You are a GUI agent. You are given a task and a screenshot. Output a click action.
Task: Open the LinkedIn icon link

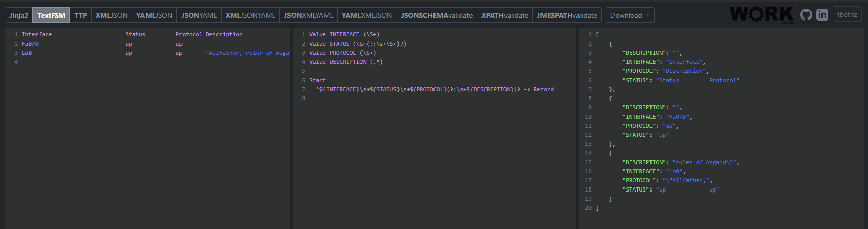(x=822, y=15)
